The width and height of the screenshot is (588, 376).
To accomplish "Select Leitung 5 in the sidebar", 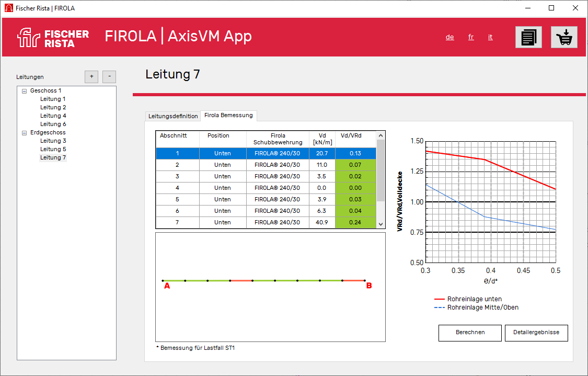I will pyautogui.click(x=52, y=149).
